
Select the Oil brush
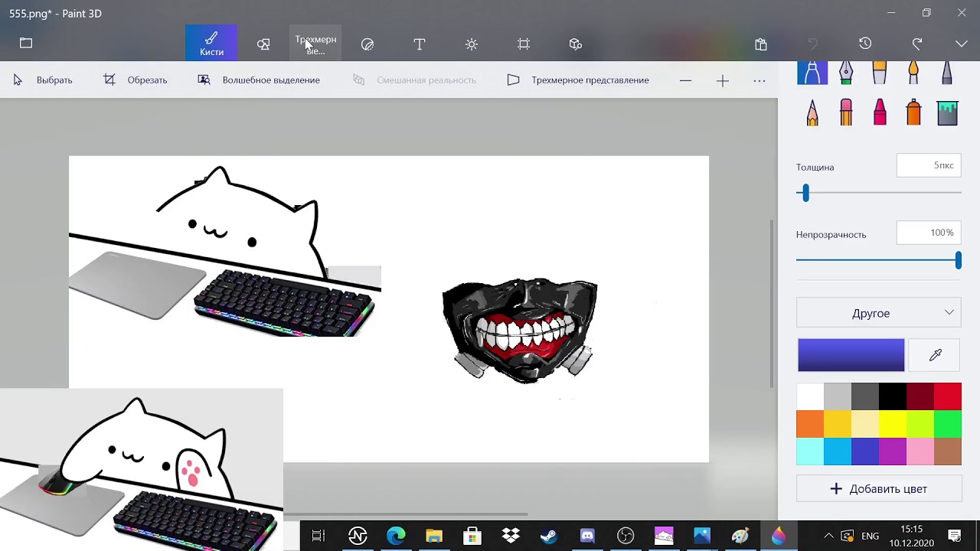click(880, 73)
